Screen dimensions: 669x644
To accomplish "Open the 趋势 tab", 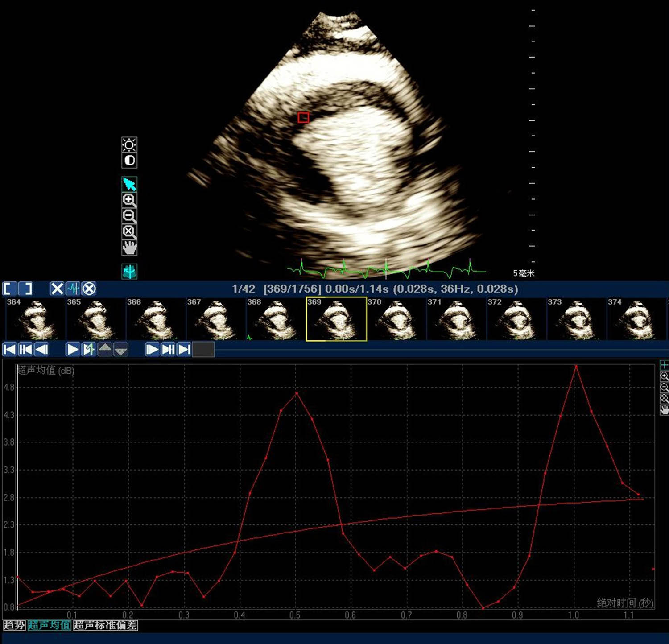I will [14, 625].
